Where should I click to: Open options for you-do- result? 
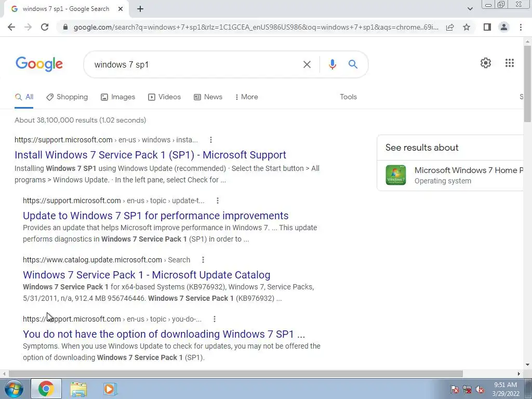215,319
